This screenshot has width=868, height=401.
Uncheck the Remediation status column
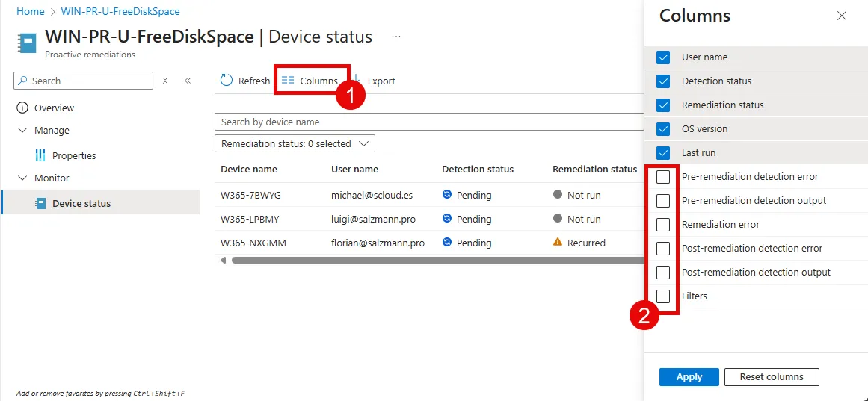(662, 105)
